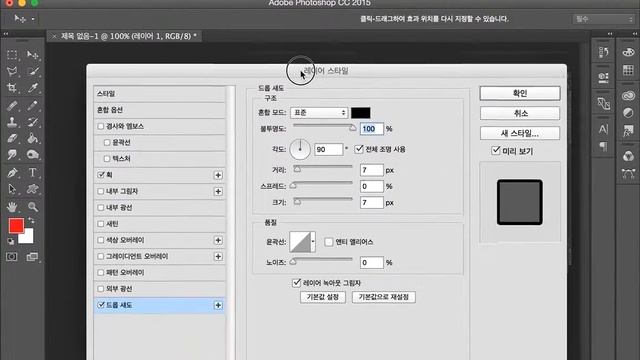The image size is (640, 360).
Task: Select the Rectangular Marquee tool
Action: pyautogui.click(x=12, y=55)
